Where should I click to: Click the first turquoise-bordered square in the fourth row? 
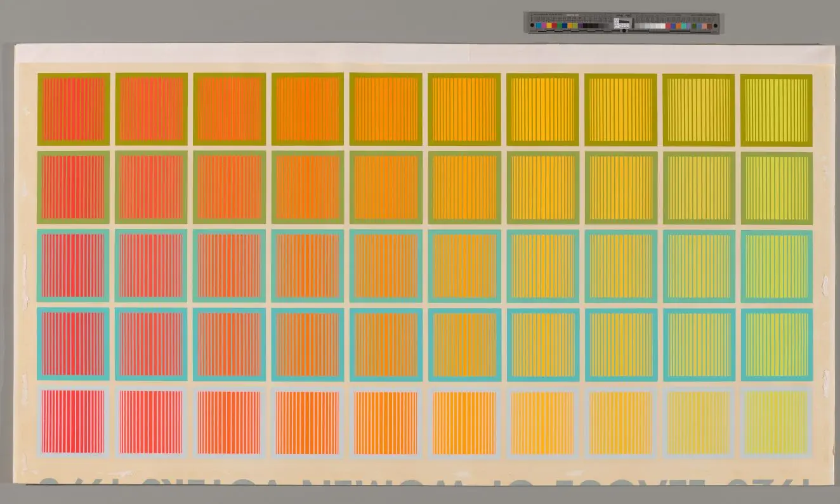(74, 344)
